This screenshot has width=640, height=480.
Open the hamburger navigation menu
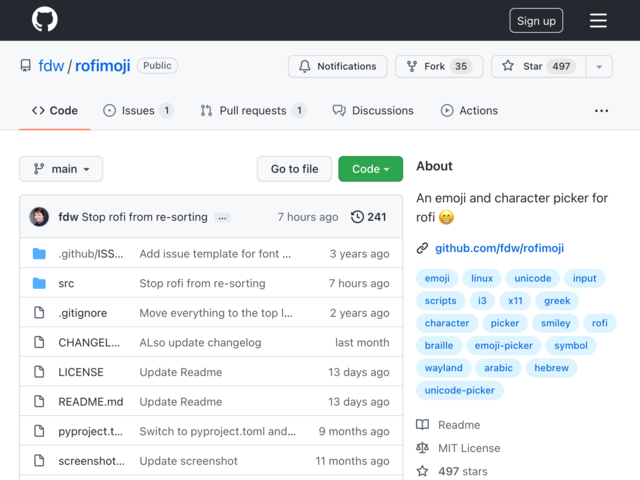click(x=598, y=20)
